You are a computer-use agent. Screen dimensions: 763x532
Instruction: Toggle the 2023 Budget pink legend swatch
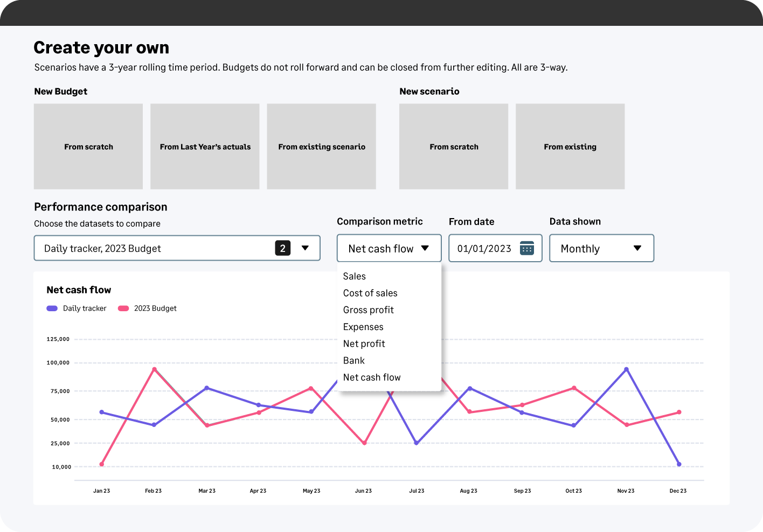pos(123,309)
